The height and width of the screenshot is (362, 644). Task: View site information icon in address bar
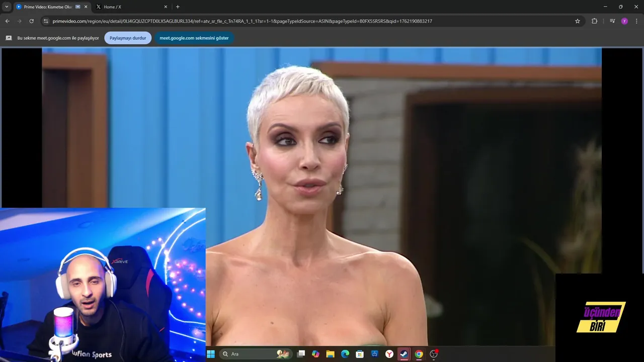pyautogui.click(x=46, y=21)
